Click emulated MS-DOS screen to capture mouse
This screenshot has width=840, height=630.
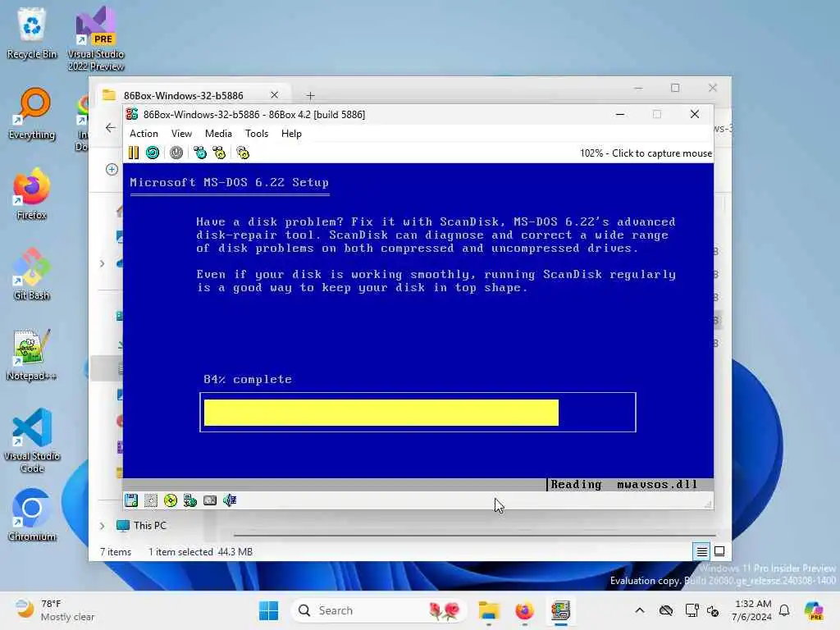[x=418, y=326]
